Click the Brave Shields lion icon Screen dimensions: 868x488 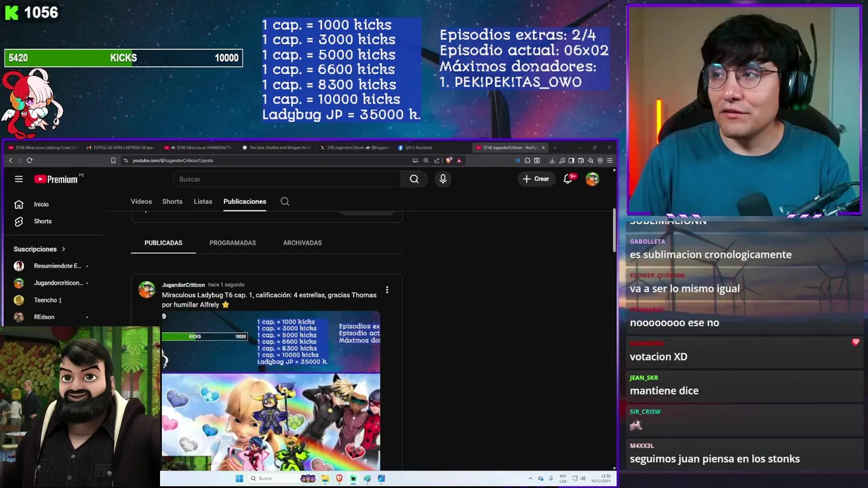449,161
